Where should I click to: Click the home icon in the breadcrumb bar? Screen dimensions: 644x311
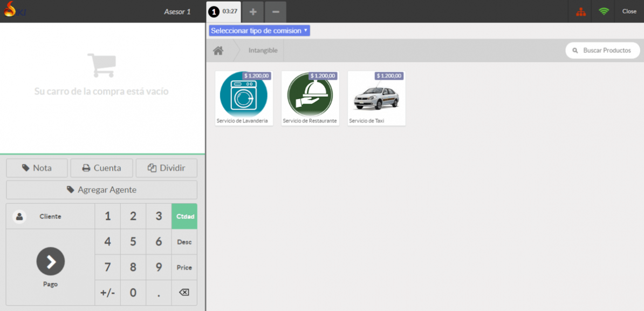pos(219,50)
